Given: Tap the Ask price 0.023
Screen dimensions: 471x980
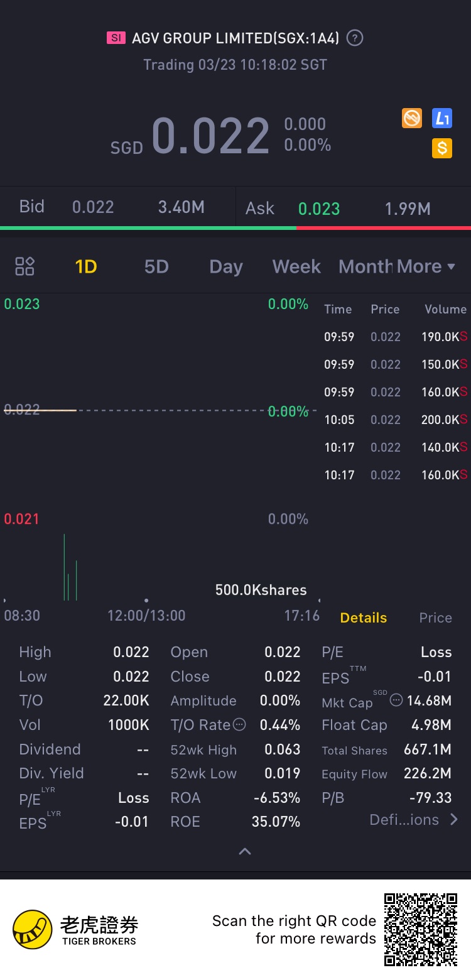Looking at the screenshot, I should pyautogui.click(x=319, y=209).
